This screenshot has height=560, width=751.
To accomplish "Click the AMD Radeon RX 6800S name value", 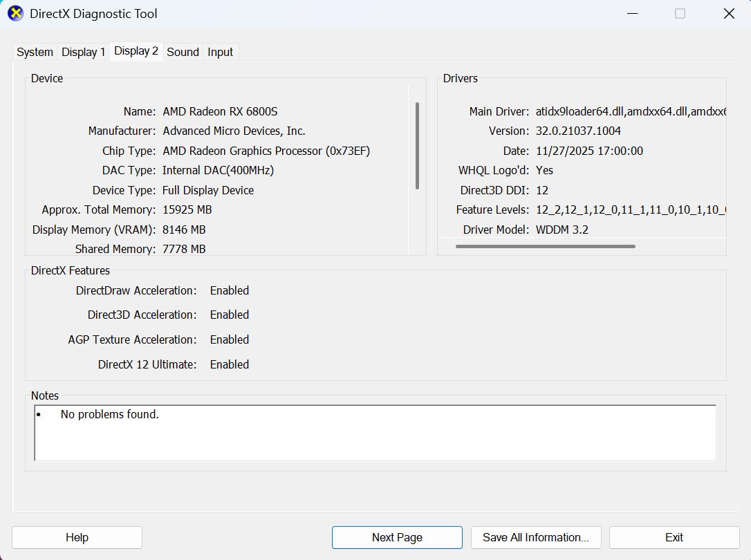I will pos(220,111).
